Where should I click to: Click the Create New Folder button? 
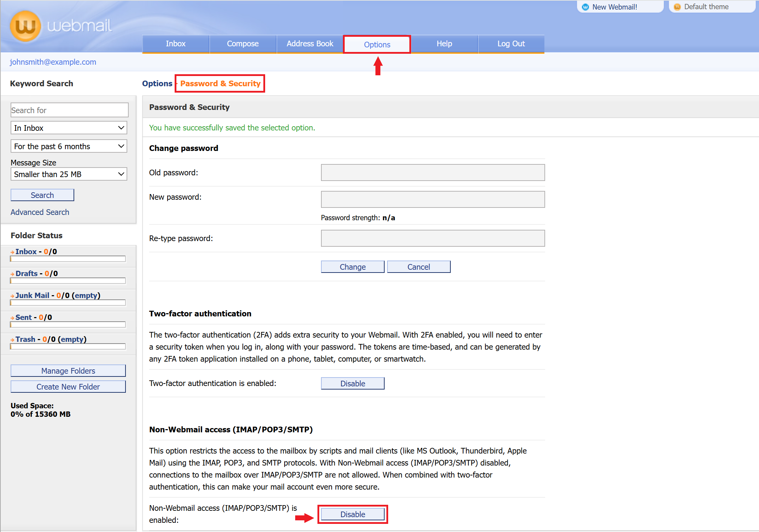68,387
